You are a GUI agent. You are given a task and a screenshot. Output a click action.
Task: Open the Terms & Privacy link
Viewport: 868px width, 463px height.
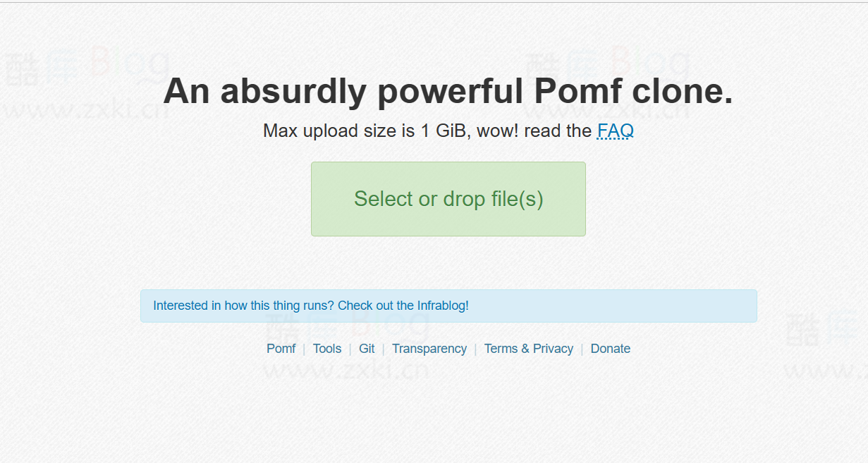[x=529, y=349]
